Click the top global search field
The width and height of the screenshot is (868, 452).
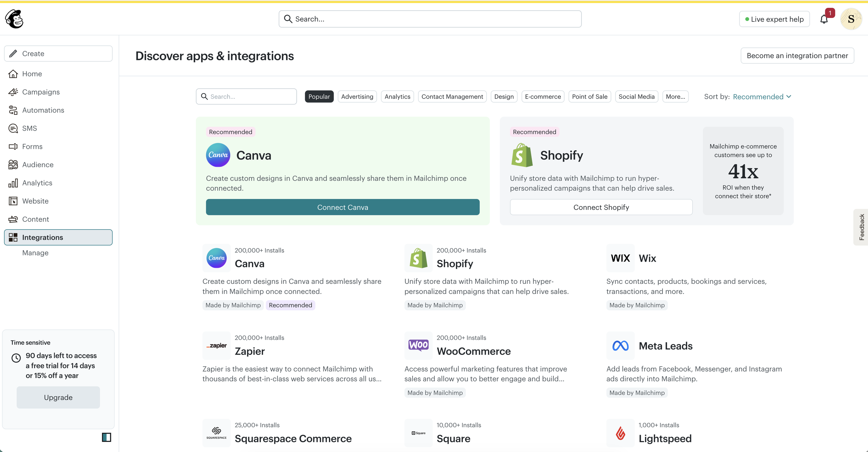pos(430,19)
